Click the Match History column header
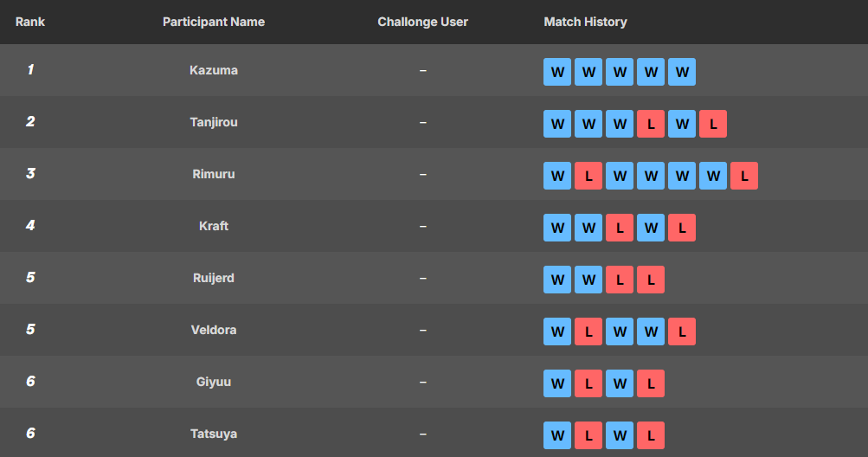 tap(585, 22)
